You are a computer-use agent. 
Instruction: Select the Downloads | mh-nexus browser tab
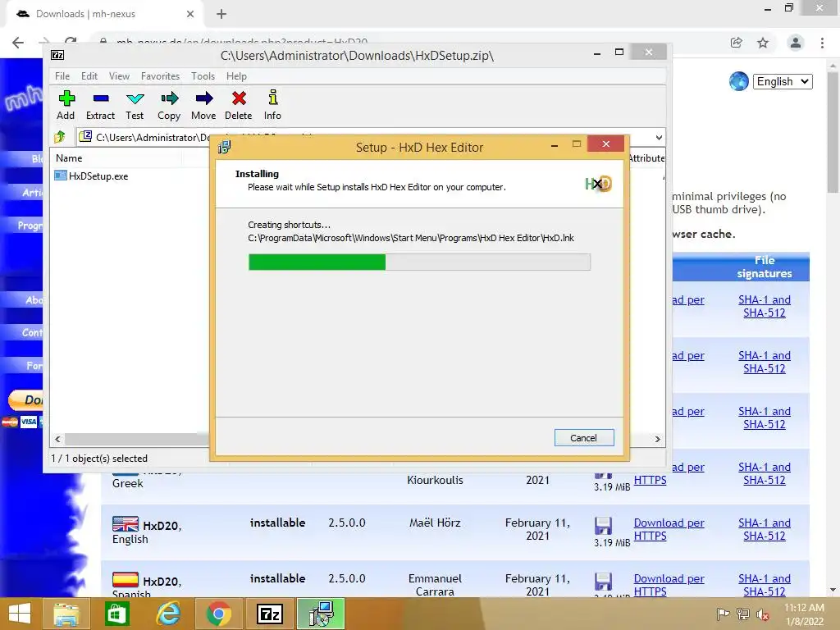[x=104, y=14]
